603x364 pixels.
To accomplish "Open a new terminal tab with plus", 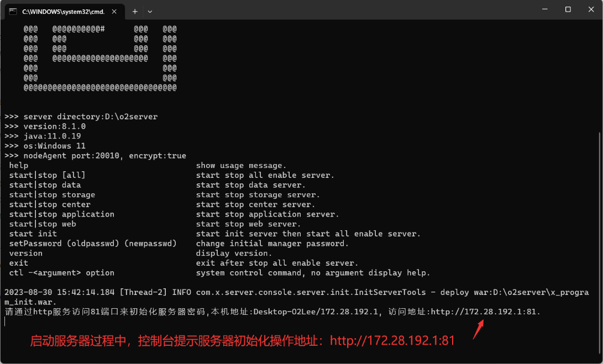I will [135, 12].
